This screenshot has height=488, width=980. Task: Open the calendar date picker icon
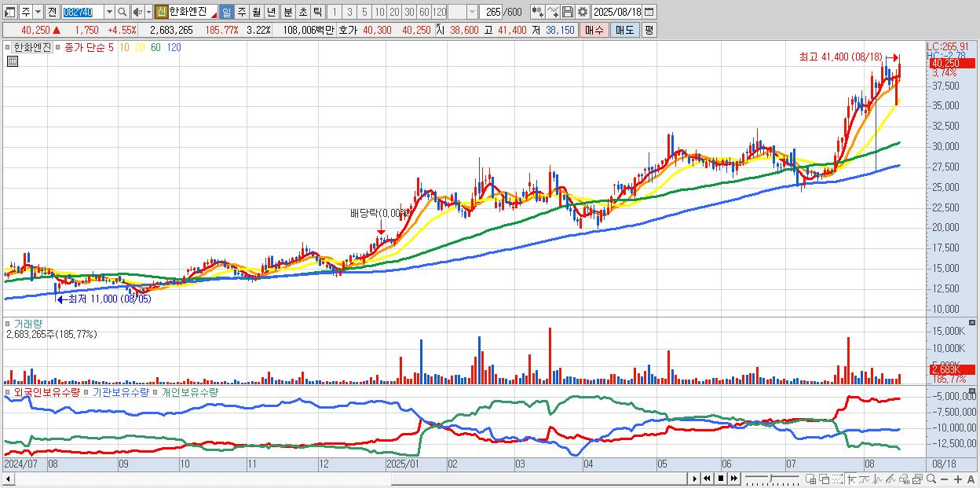point(649,12)
